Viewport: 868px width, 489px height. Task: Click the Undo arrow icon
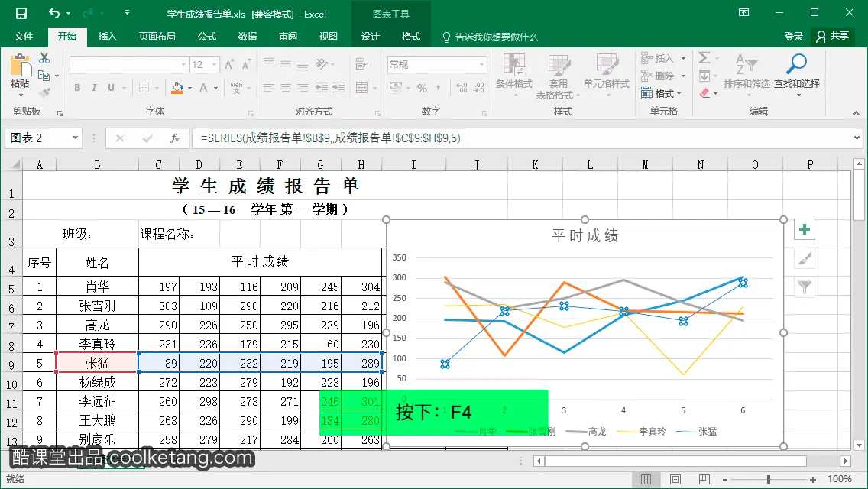click(x=53, y=13)
